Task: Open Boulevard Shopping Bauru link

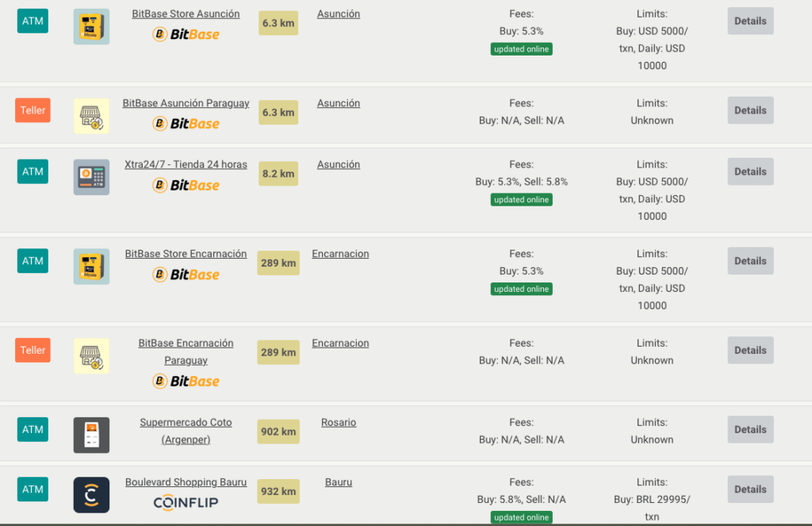Action: [186, 482]
